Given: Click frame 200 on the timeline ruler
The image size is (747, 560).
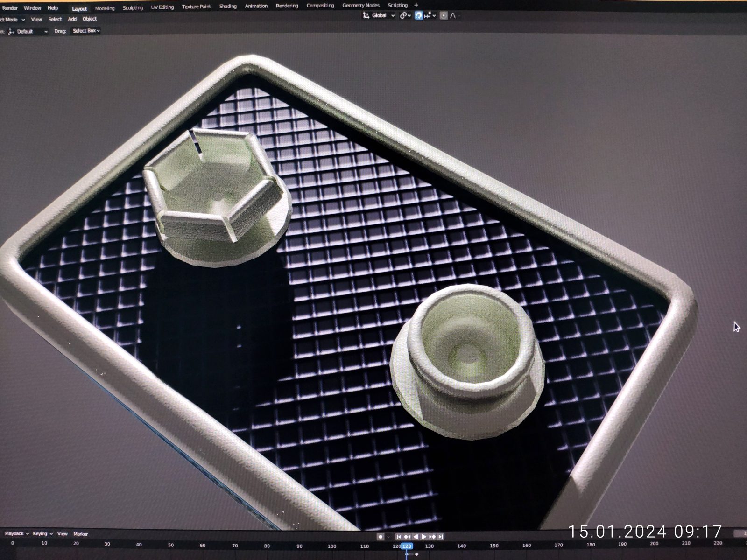Looking at the screenshot, I should (x=654, y=543).
